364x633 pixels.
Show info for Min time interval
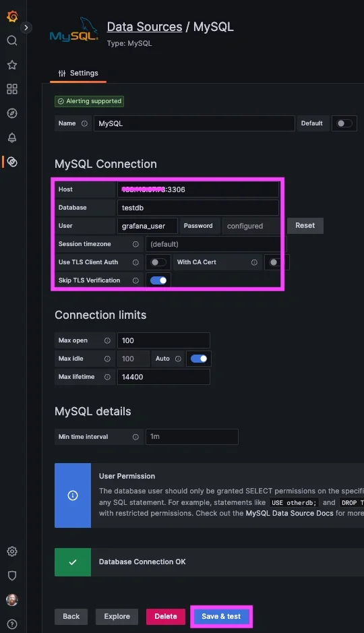tap(135, 437)
